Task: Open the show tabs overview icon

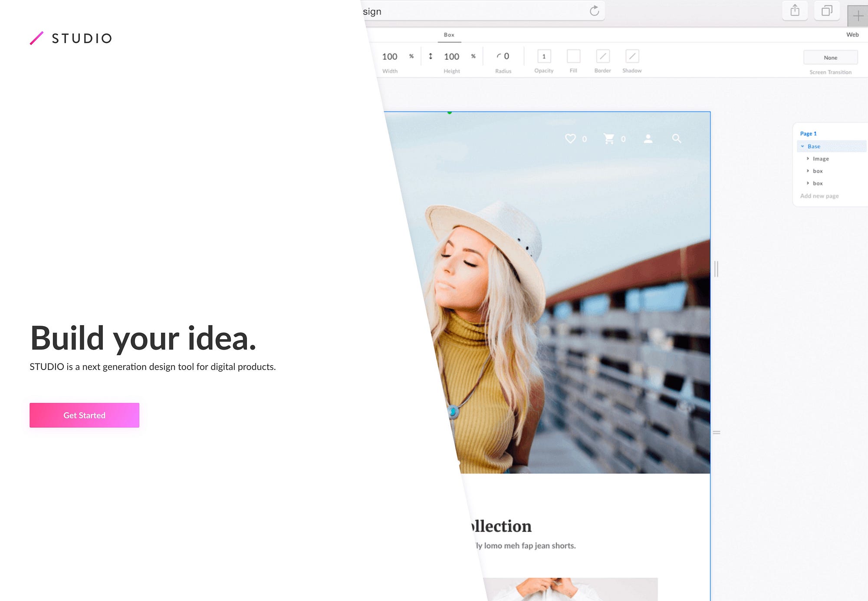Action: tap(827, 10)
